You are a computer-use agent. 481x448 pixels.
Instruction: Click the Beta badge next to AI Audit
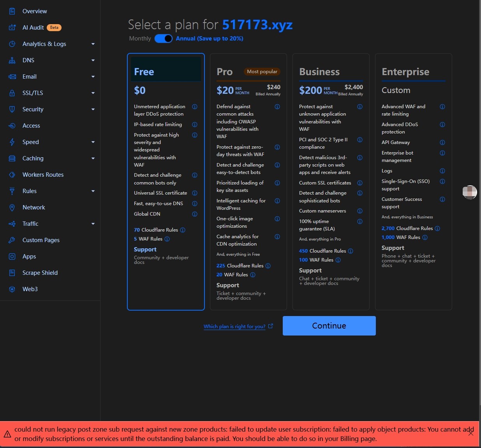(x=54, y=28)
